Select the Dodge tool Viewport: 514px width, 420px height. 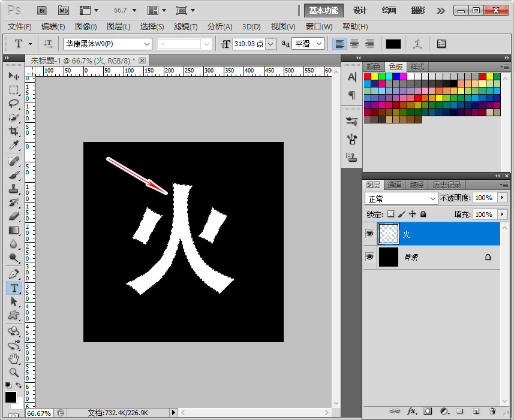[x=13, y=258]
